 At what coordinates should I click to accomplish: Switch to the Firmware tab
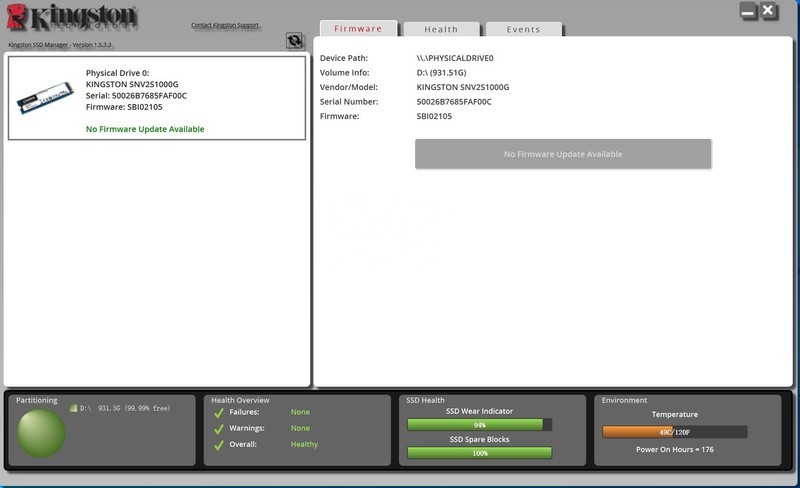pyautogui.click(x=358, y=29)
